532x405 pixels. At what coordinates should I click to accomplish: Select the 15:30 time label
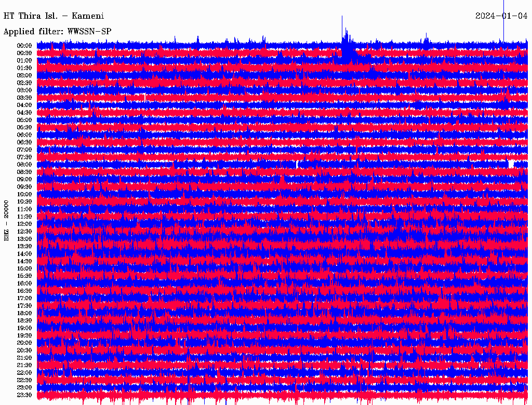pyautogui.click(x=24, y=276)
